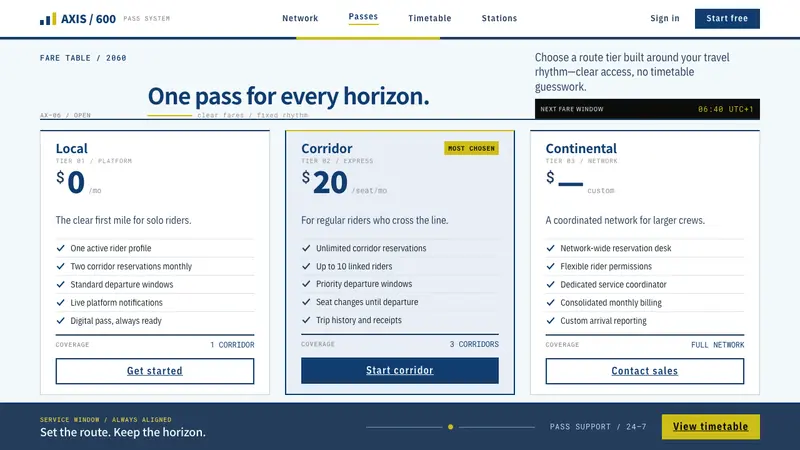Click checkmark beside Live platform notifications
The image size is (800, 450).
click(x=61, y=303)
